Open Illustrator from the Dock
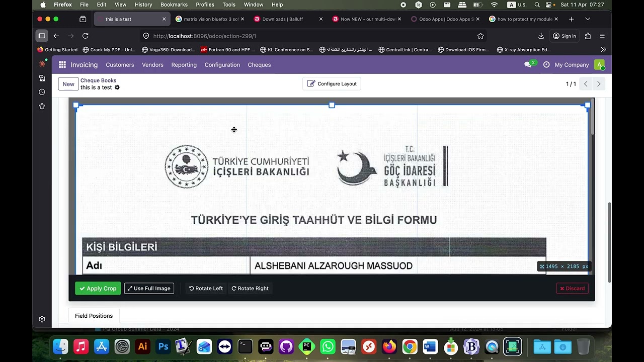644x362 pixels. pos(142,346)
